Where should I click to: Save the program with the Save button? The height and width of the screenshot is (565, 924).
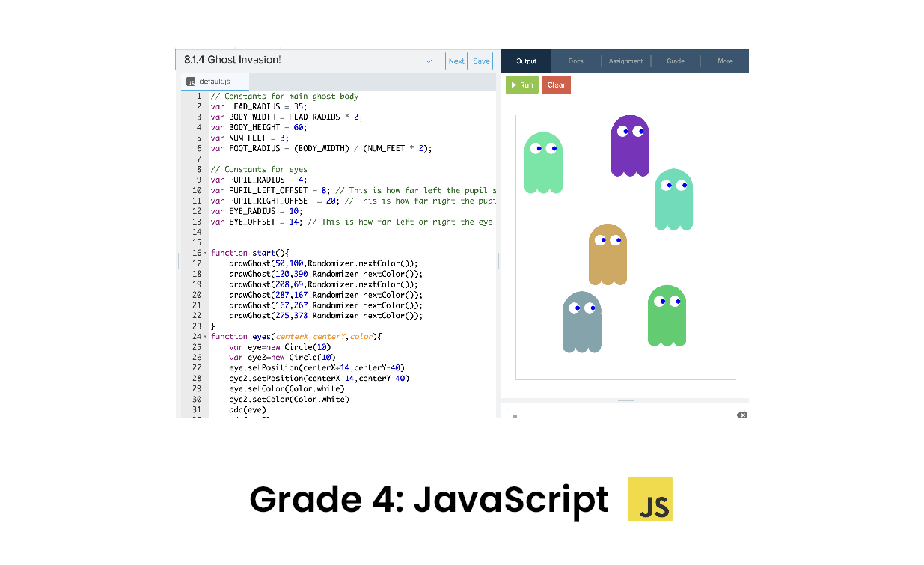point(480,61)
